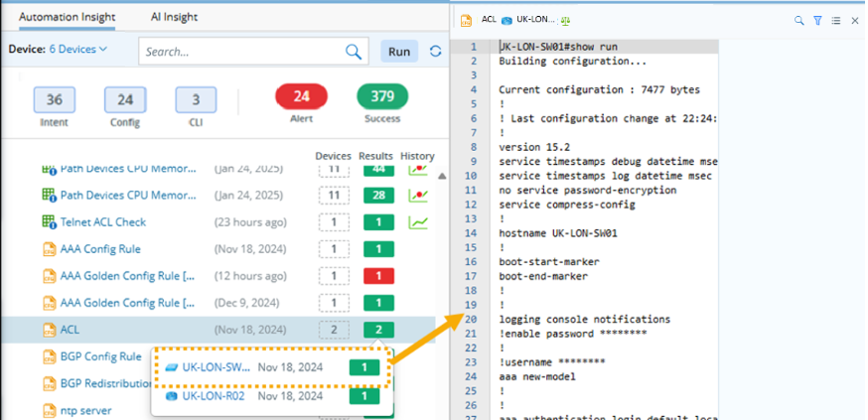
Task: Click the Devices column header
Action: pos(334,156)
